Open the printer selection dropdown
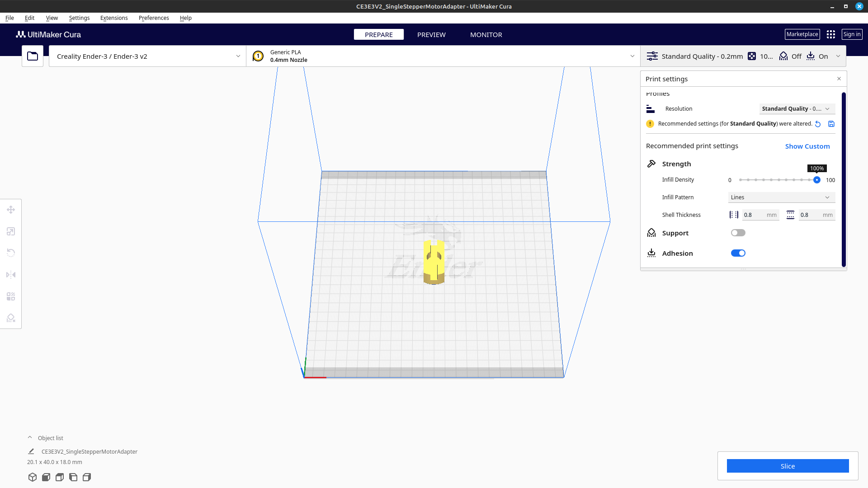Viewport: 868px width, 488px height. click(147, 56)
